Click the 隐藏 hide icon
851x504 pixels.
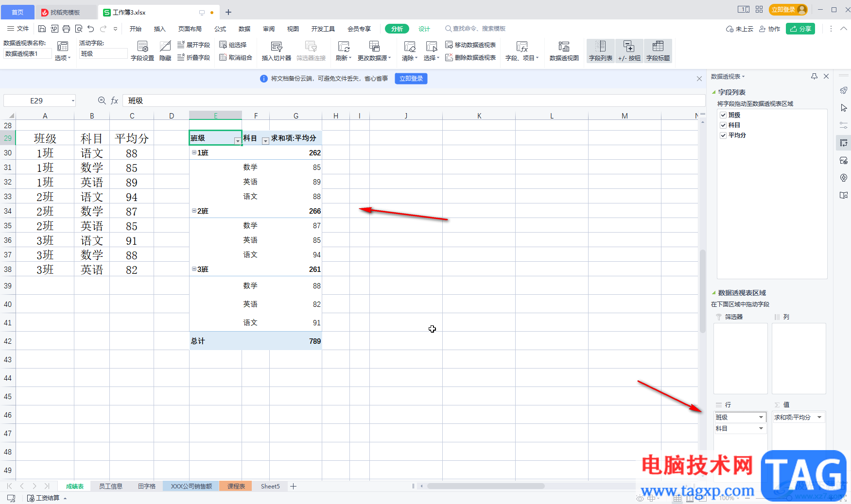(x=165, y=51)
